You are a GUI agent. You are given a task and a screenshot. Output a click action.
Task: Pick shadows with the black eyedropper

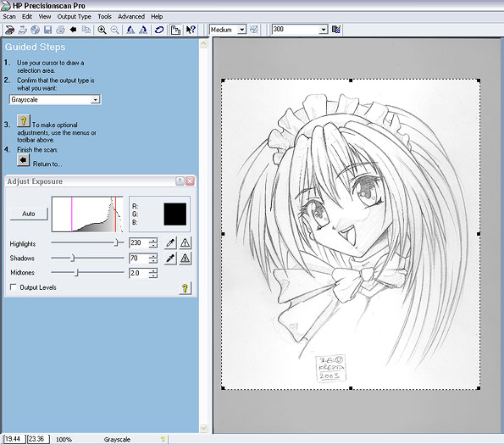[x=170, y=258]
